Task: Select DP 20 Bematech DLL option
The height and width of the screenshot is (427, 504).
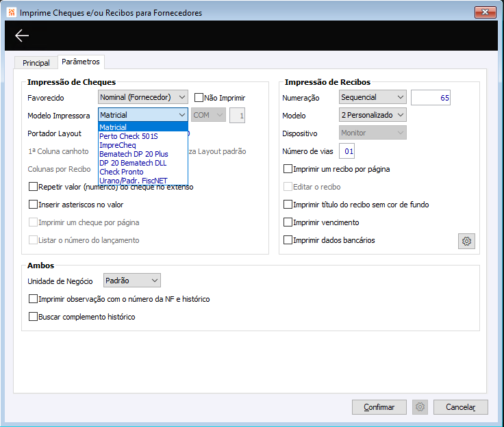Action: (x=143, y=163)
